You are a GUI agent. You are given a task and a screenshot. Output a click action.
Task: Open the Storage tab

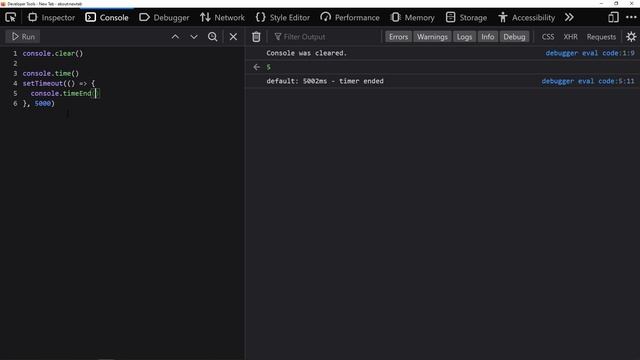point(467,18)
